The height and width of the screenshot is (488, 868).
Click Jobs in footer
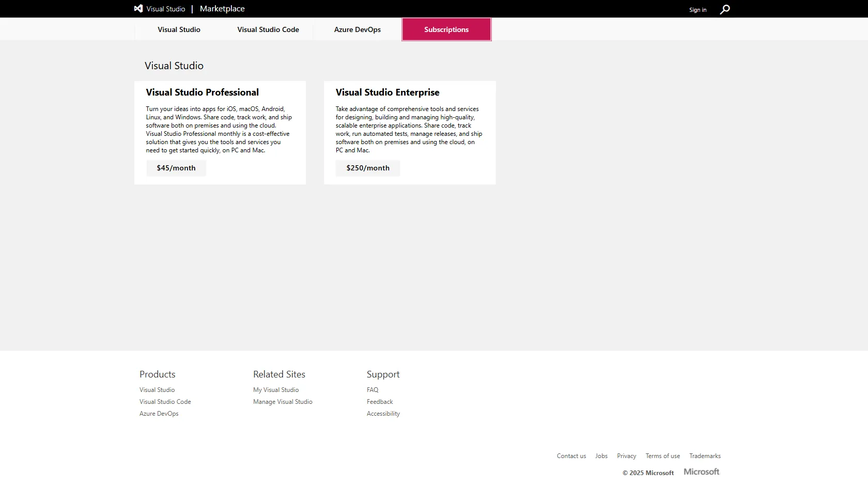click(x=601, y=456)
